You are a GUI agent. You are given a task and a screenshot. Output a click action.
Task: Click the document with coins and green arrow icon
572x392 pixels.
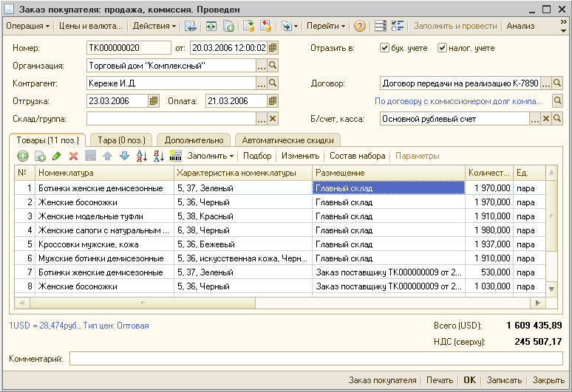pos(249,26)
